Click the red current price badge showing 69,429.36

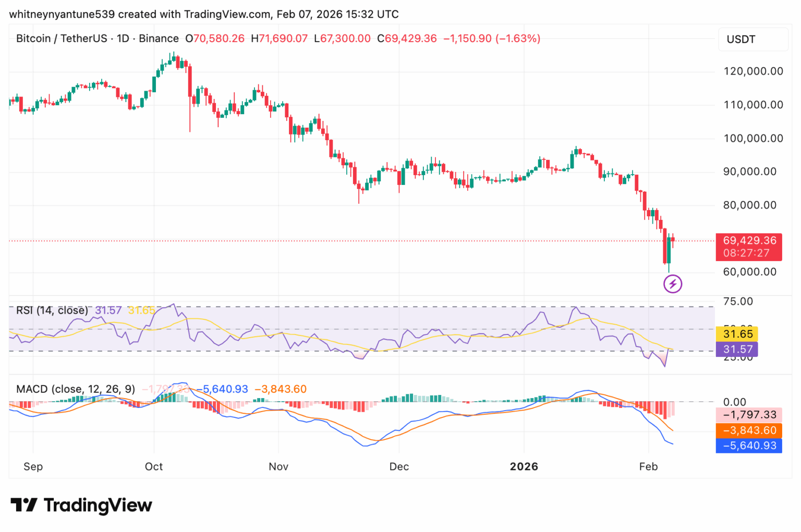[749, 240]
